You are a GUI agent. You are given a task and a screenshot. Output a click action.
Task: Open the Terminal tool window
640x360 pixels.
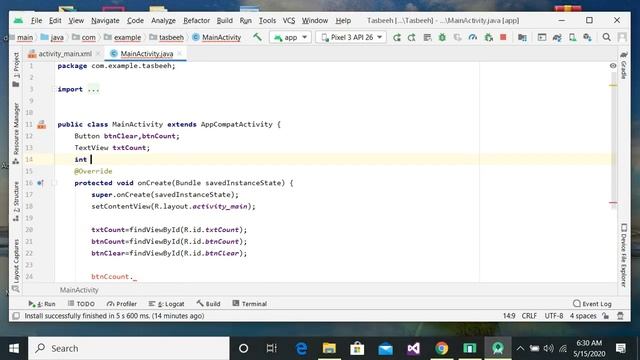[x=249, y=304]
